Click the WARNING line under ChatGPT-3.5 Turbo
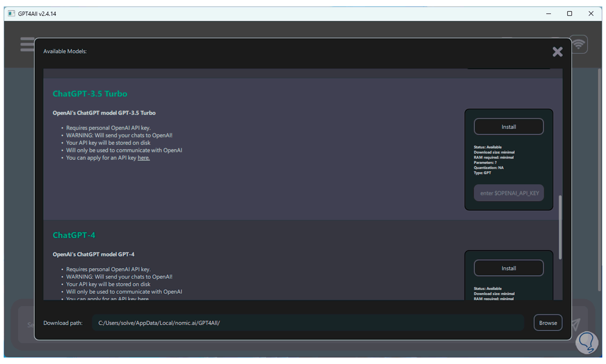Viewport: 606px width, 364px height. click(x=120, y=135)
